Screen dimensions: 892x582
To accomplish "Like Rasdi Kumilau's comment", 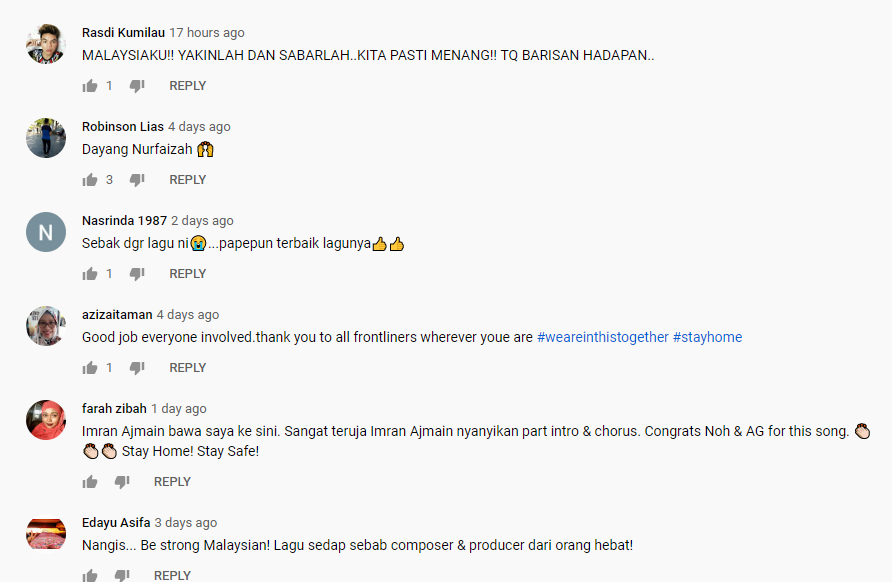I will 90,86.
